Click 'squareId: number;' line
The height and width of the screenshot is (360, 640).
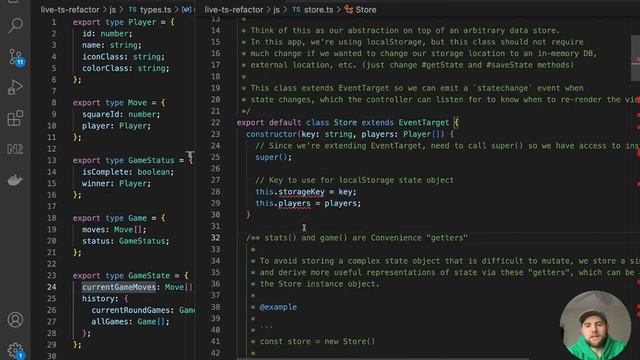[x=121, y=114]
